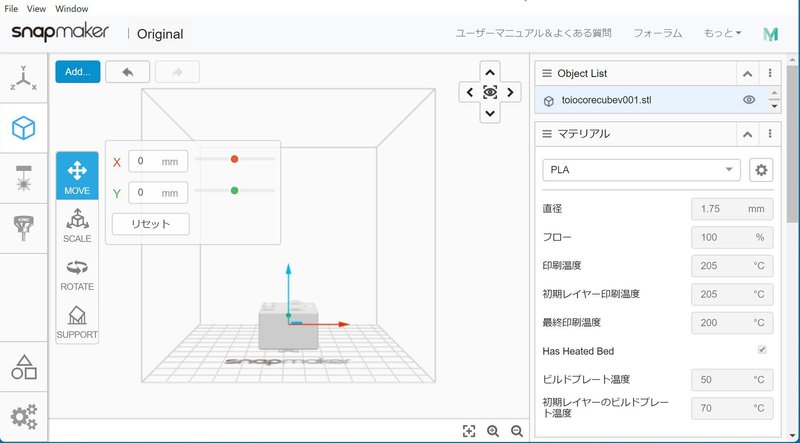
Task: Click object list scroll down arrow
Action: pos(774,106)
